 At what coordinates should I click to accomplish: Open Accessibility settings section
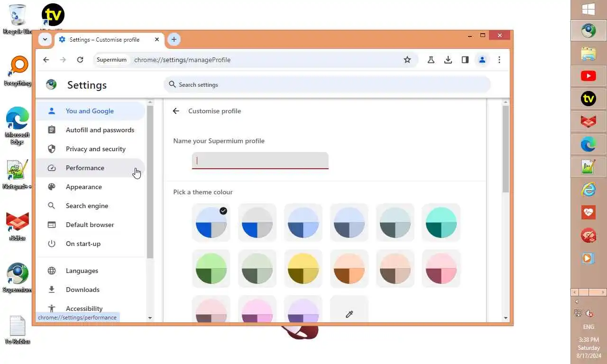(x=90, y=309)
